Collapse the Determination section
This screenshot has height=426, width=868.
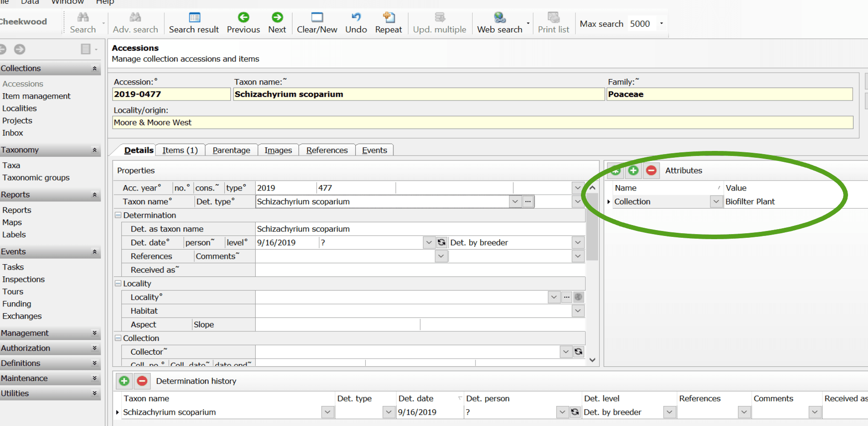118,215
